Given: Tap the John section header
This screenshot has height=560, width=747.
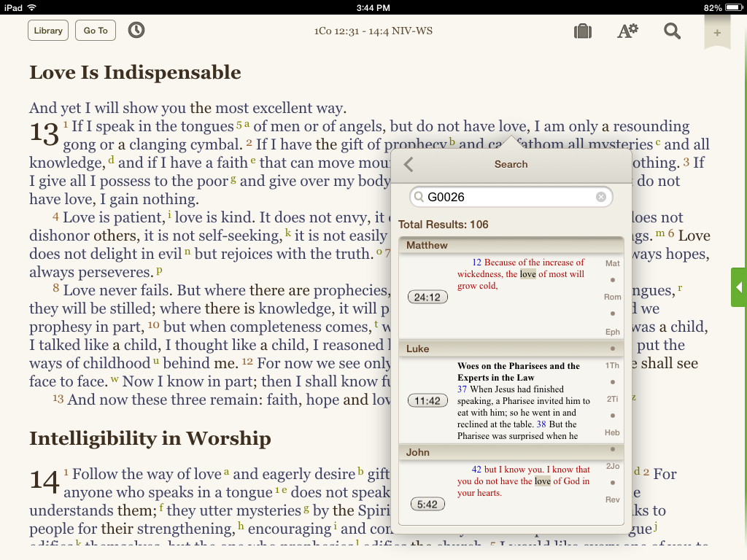Looking at the screenshot, I should [511, 452].
